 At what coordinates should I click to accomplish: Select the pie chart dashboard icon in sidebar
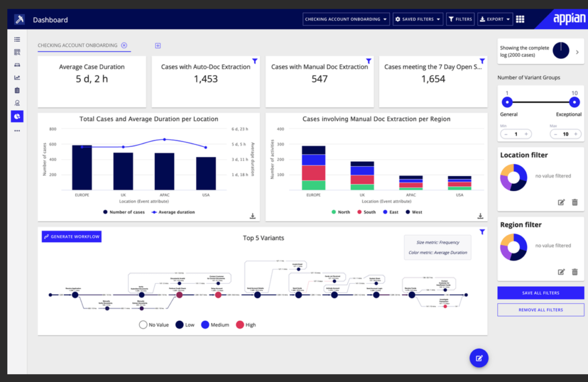tap(17, 116)
